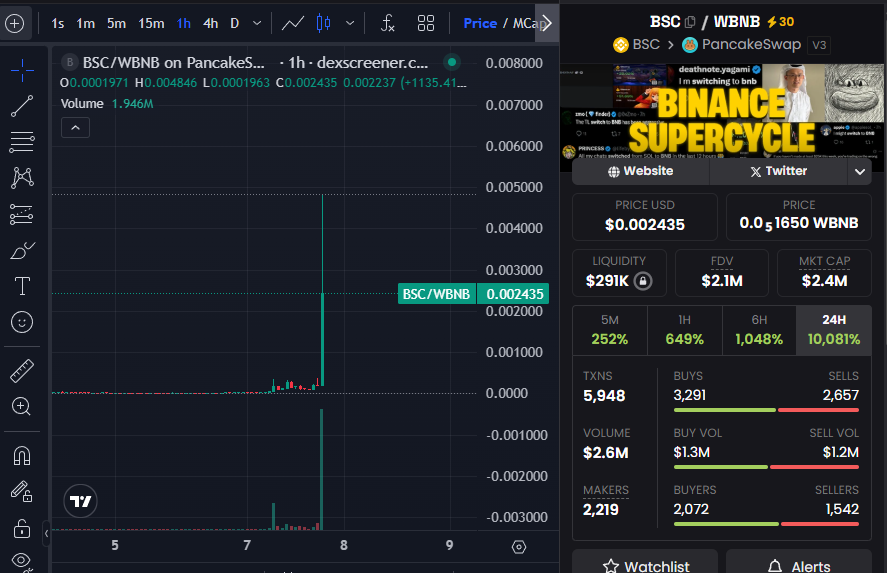Toggle stay in drawing mode
This screenshot has width=887, height=573.
click(22, 492)
